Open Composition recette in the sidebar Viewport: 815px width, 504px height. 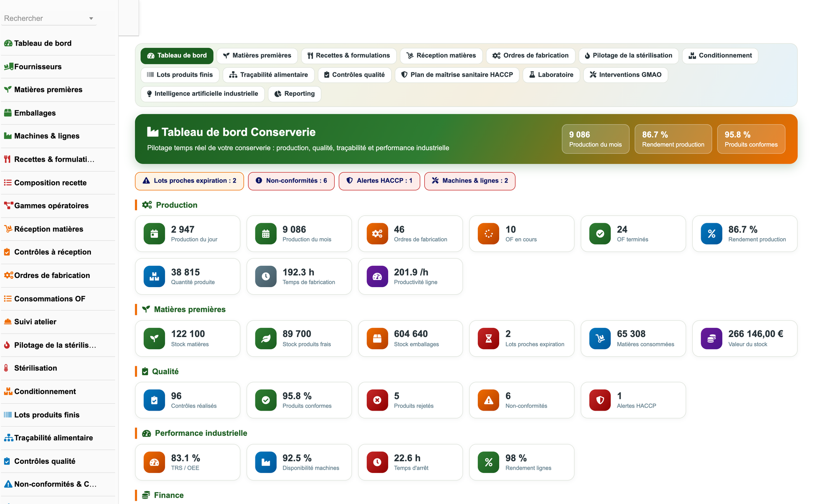(x=58, y=183)
